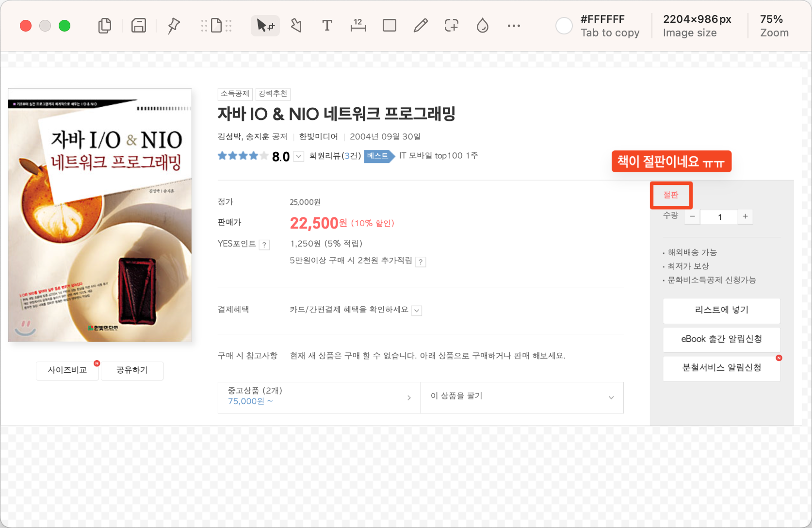Click 분철서비스 알림신청 button
Screen dimensions: 812x528
[x=722, y=368]
